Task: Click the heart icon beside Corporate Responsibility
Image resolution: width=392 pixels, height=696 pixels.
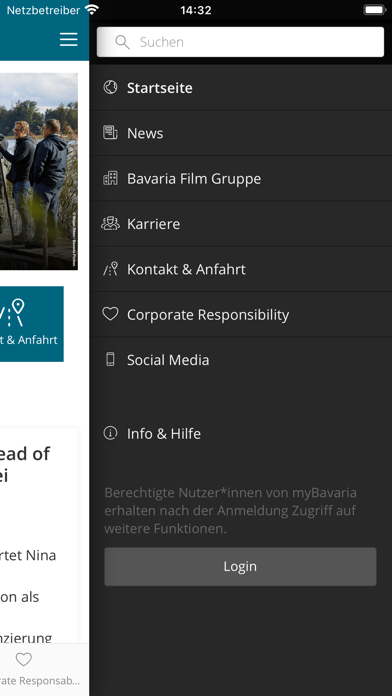Action: pos(110,314)
